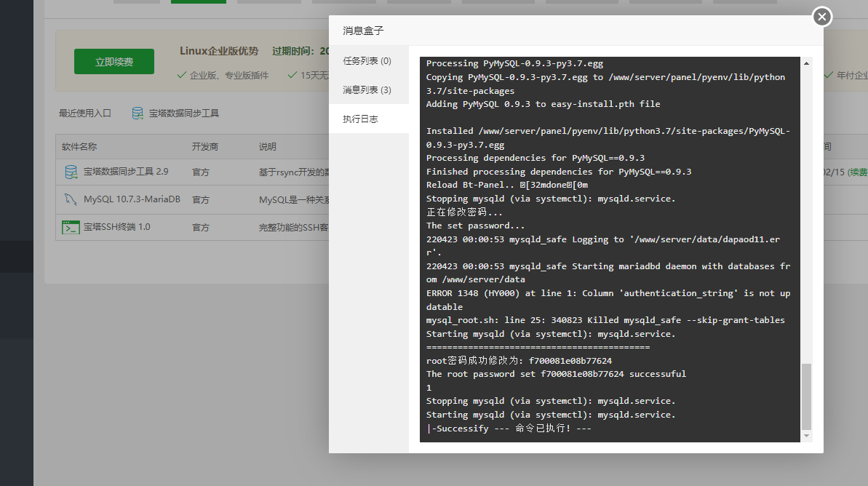Click the 宝塔数据同步工具 shortcut icon
Image resolution: width=868 pixels, height=486 pixels.
click(x=138, y=113)
